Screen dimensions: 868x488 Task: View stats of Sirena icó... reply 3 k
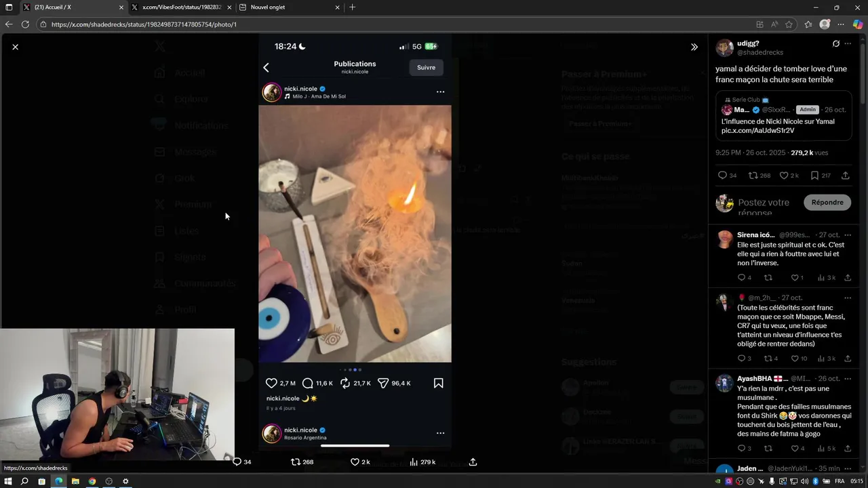coord(826,277)
